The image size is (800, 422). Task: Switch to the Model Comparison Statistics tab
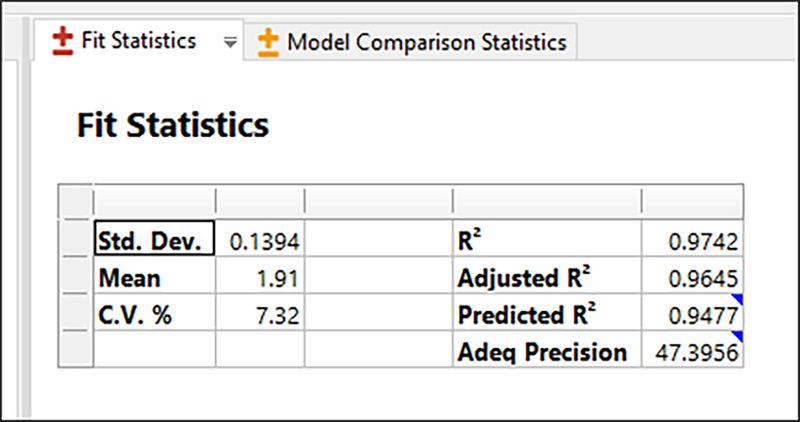click(426, 42)
